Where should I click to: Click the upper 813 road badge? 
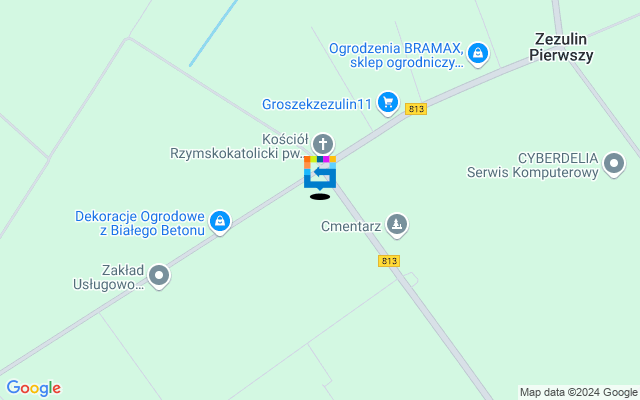(x=416, y=109)
